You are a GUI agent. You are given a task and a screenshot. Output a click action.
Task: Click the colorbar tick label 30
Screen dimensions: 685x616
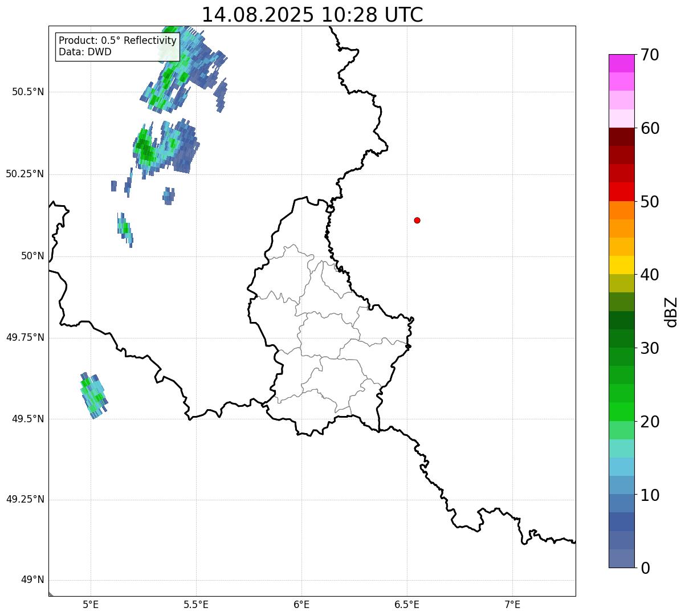[x=650, y=348]
